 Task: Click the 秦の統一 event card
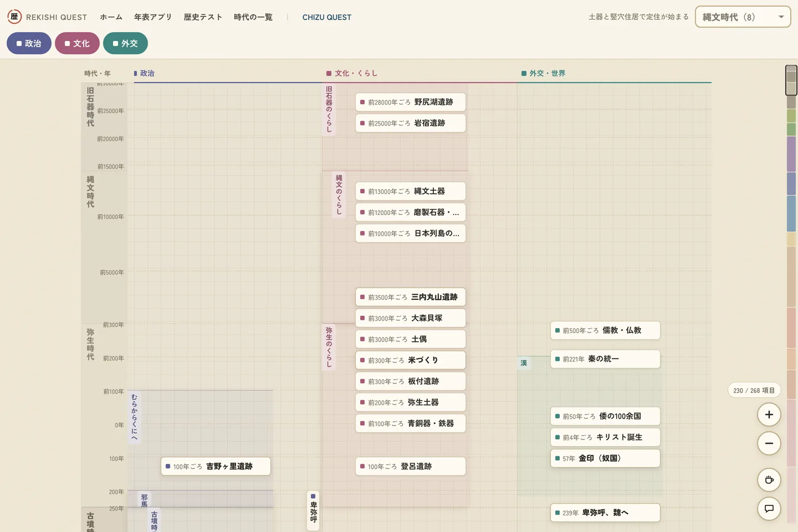[x=605, y=359]
